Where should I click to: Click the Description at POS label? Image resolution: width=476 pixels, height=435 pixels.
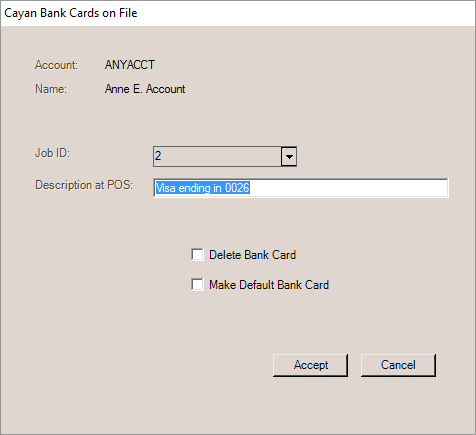tap(84, 185)
